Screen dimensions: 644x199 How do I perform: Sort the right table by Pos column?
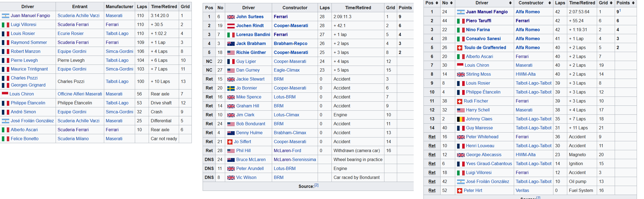tap(437, 3)
